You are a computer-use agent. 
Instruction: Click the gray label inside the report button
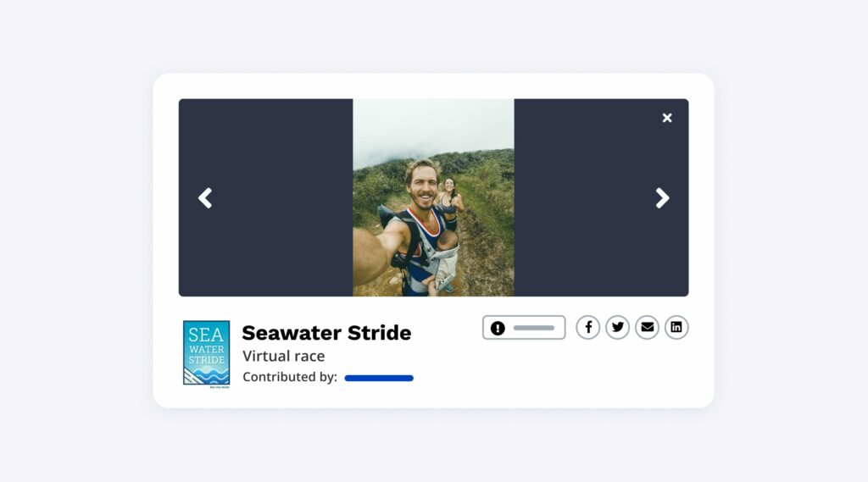(534, 328)
